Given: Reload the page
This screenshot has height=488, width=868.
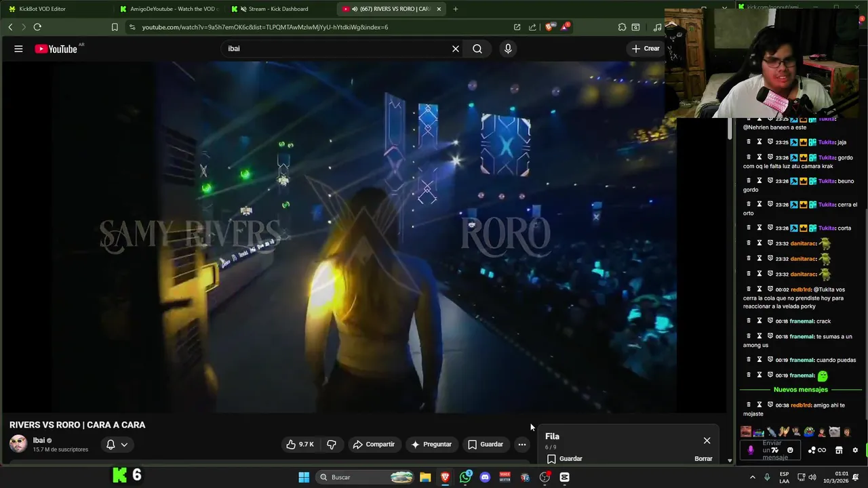Looking at the screenshot, I should coord(37,27).
